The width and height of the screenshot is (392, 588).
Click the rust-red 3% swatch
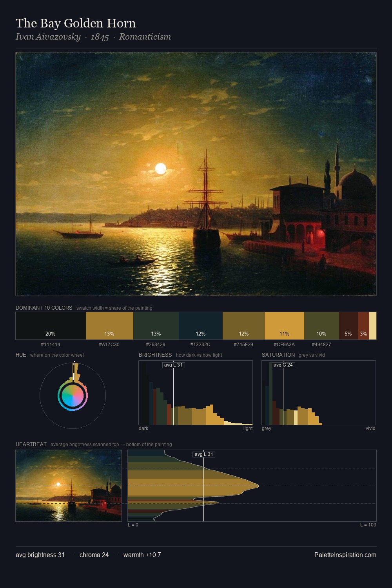[x=363, y=326]
